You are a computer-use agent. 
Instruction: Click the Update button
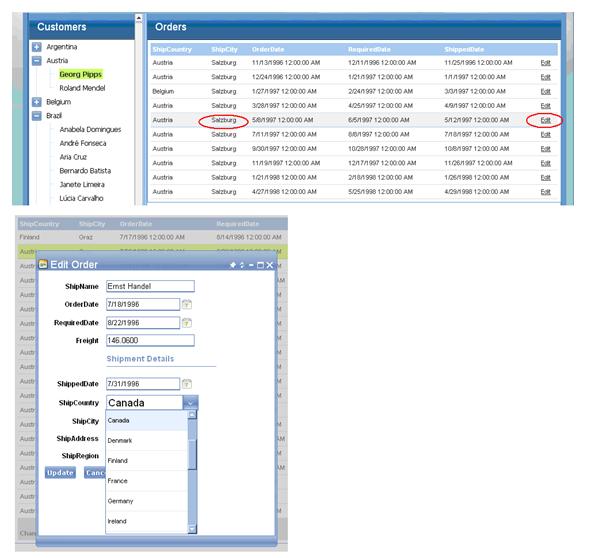pyautogui.click(x=60, y=472)
